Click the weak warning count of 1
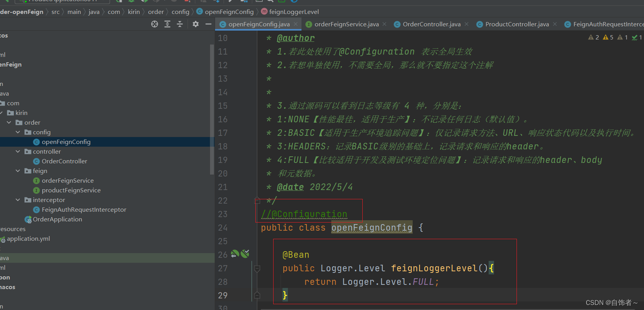Screen dimensions: 644x310 pyautogui.click(x=623, y=37)
